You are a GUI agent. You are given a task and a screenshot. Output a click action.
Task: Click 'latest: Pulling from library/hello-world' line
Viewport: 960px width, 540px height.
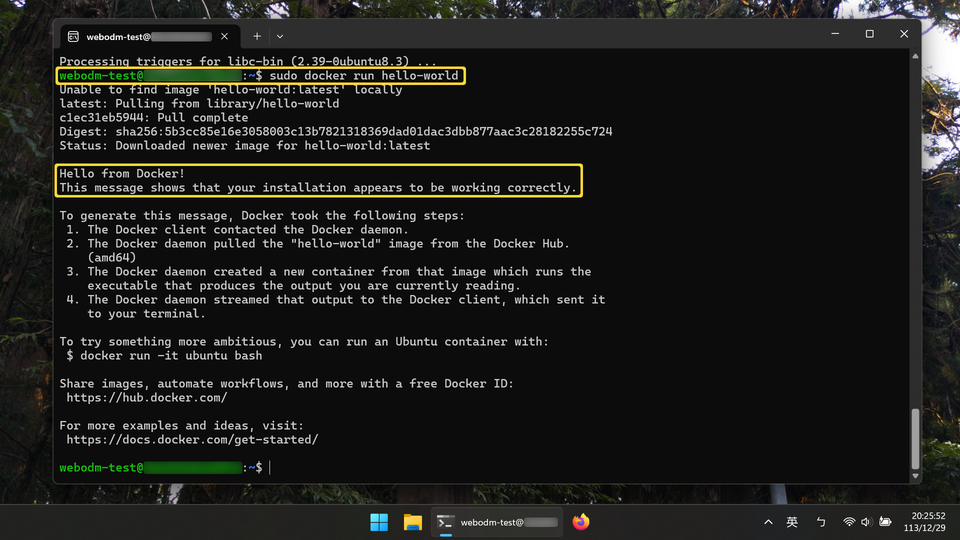click(199, 104)
